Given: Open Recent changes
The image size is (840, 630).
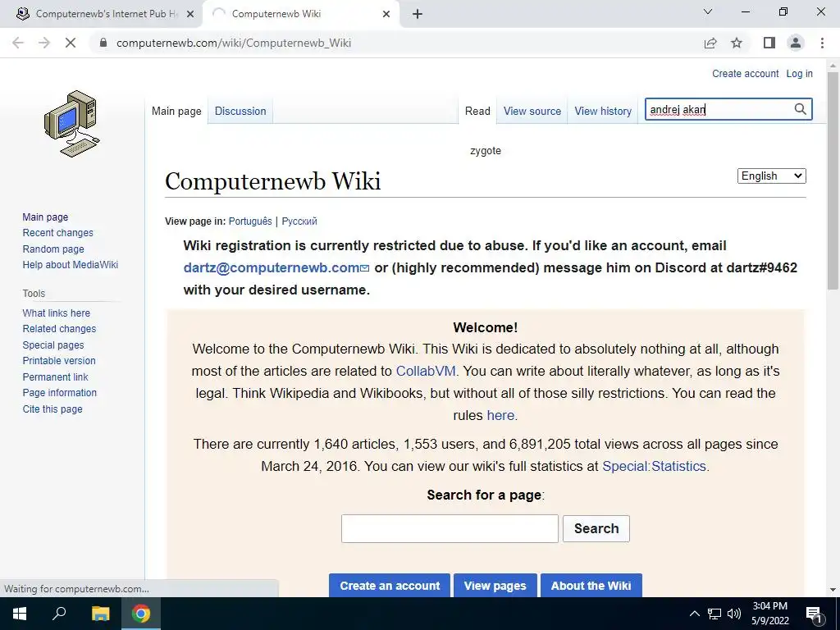Looking at the screenshot, I should [x=58, y=232].
